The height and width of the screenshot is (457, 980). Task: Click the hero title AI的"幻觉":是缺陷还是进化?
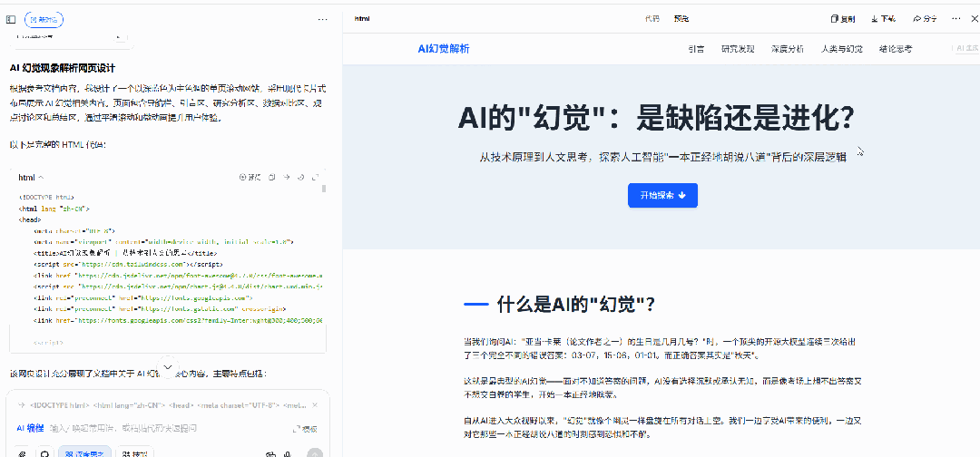(656, 118)
